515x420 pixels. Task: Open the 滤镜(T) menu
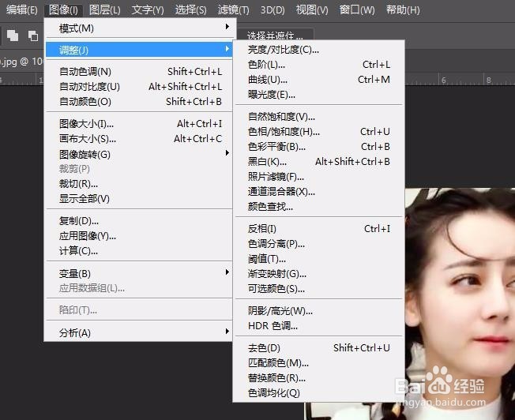(234, 9)
